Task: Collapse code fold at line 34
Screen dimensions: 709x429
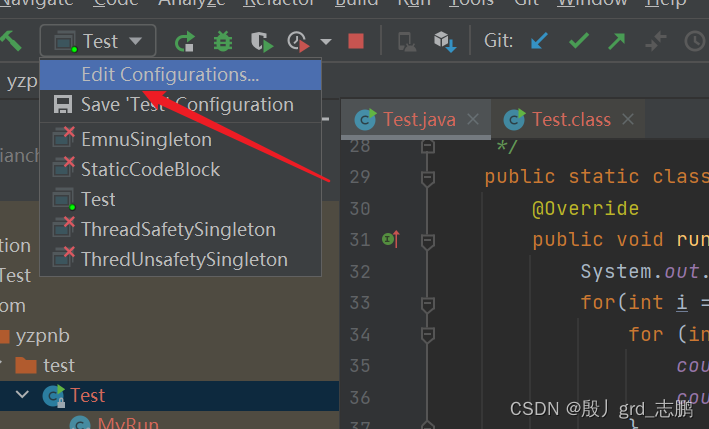Action: (x=427, y=335)
